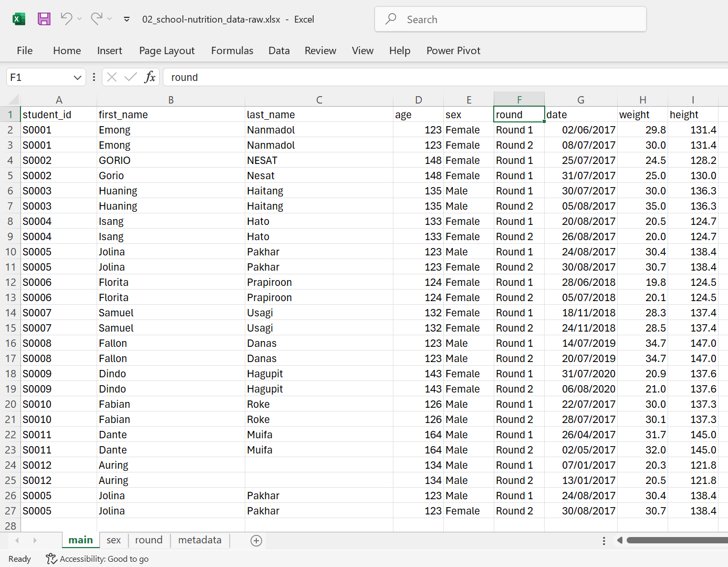Open the Review tab
The image size is (728, 567).
[320, 50]
